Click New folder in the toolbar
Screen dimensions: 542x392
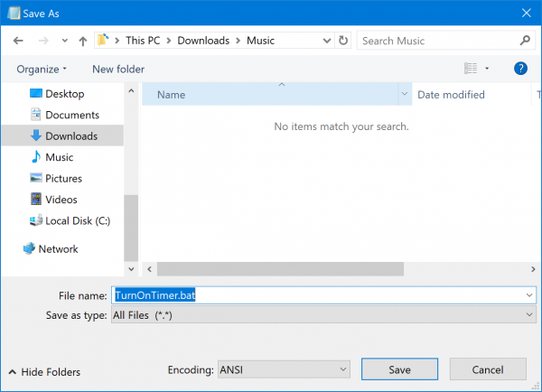pos(117,70)
